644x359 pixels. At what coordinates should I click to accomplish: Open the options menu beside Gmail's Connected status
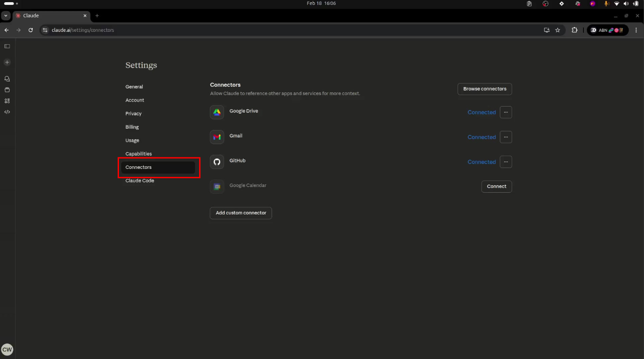[x=506, y=137]
